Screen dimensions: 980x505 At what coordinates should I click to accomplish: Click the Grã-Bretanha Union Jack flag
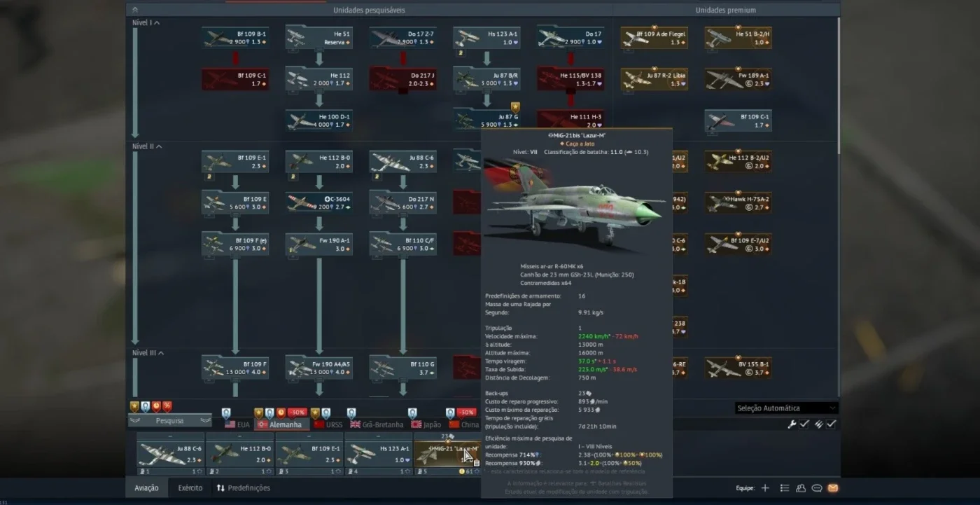tap(355, 425)
